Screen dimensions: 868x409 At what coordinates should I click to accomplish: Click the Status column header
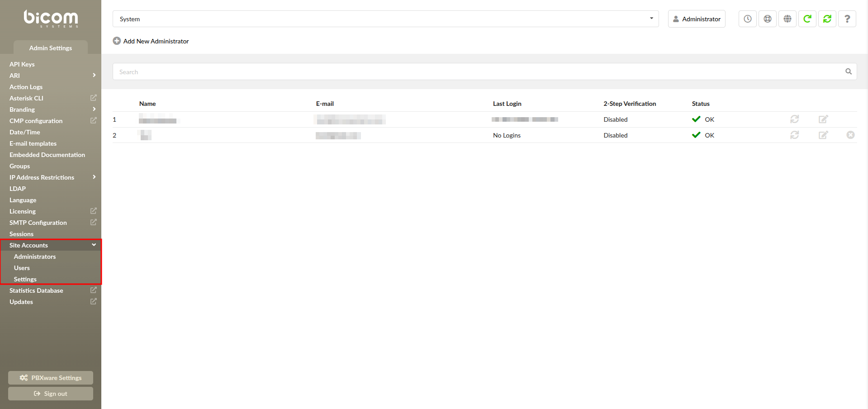click(701, 104)
